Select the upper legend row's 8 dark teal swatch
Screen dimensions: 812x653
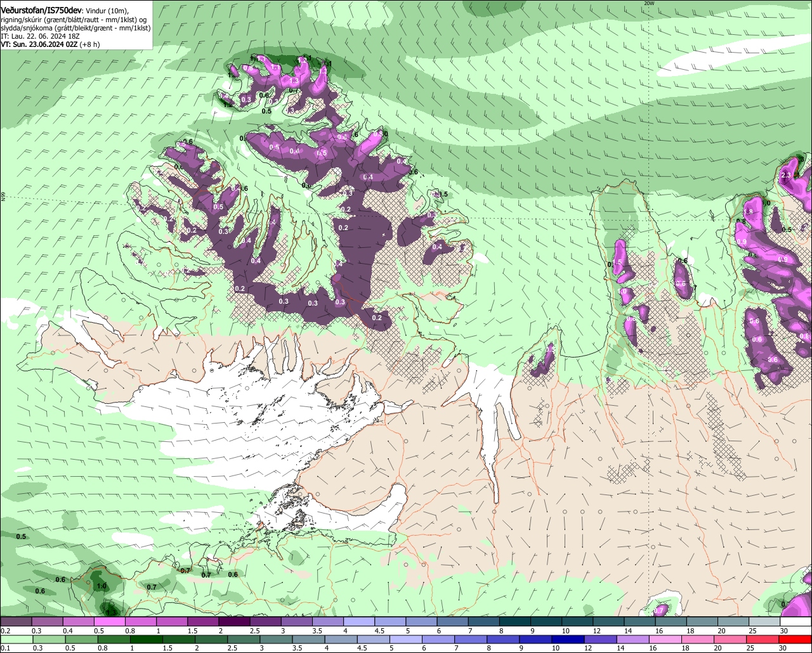[x=516, y=621]
